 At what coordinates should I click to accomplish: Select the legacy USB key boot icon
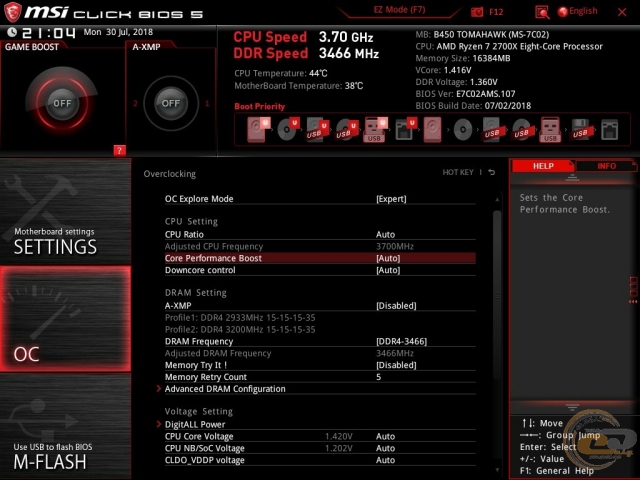tap(551, 129)
